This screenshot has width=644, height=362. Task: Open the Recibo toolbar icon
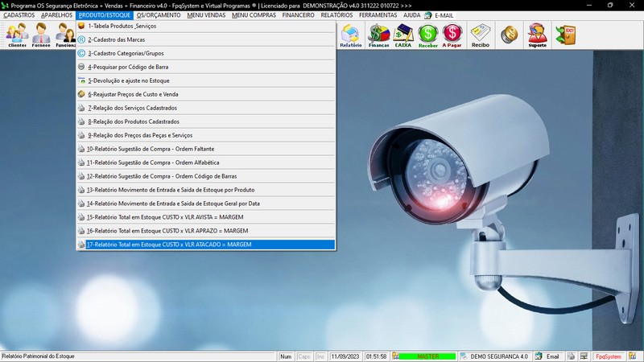(x=481, y=35)
